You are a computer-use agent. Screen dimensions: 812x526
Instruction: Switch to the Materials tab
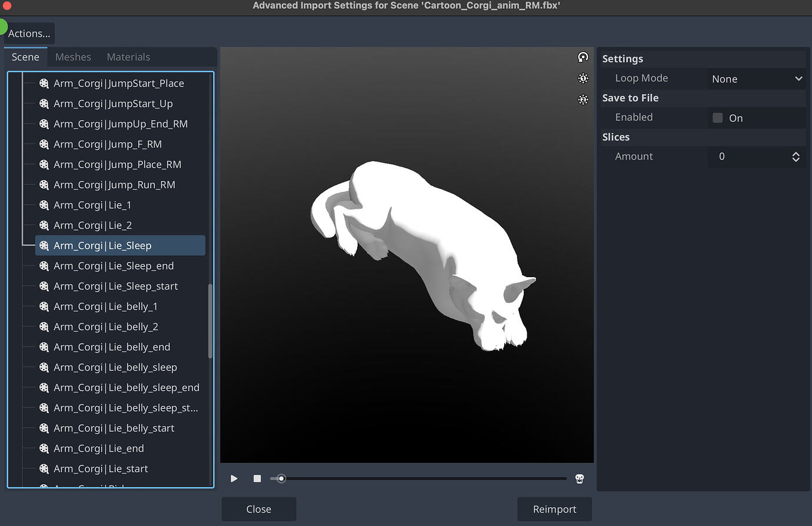(128, 56)
